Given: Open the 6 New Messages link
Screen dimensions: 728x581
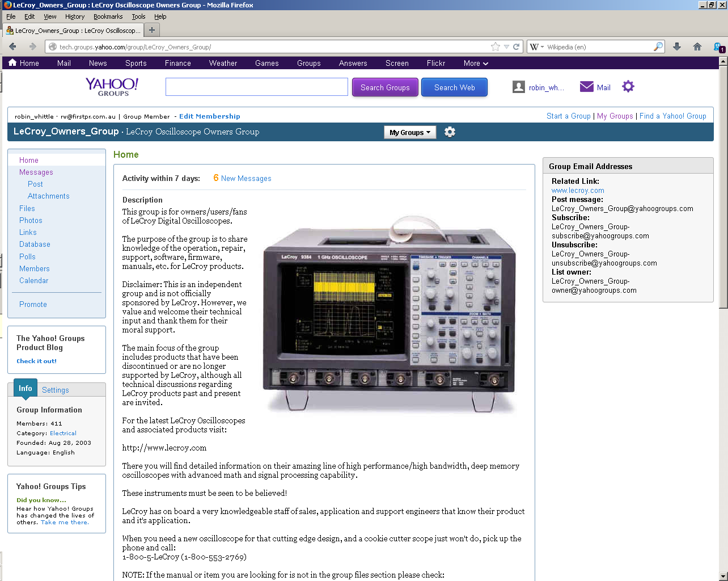Looking at the screenshot, I should click(242, 178).
